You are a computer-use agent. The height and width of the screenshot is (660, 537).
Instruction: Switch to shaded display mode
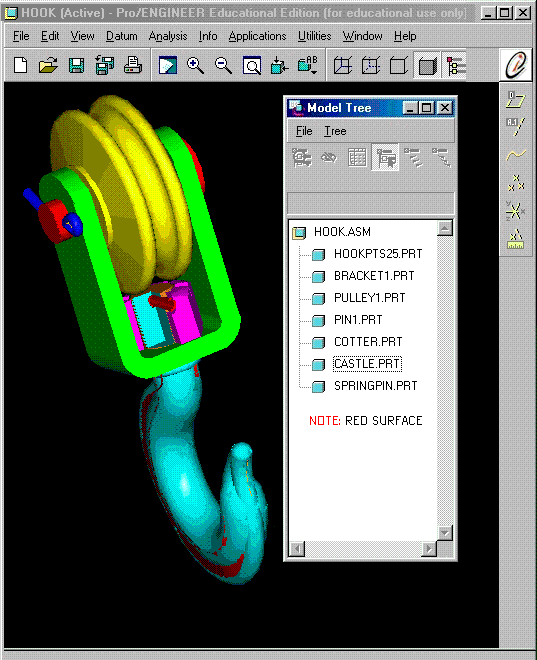pyautogui.click(x=427, y=66)
